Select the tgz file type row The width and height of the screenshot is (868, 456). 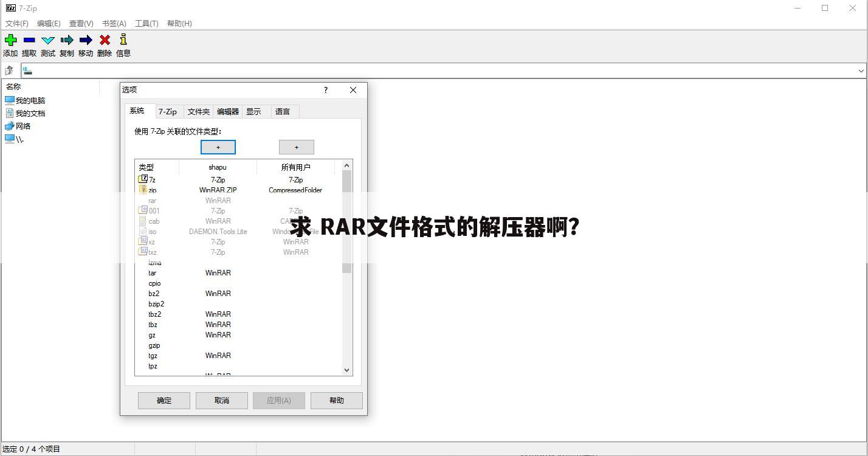pyautogui.click(x=238, y=356)
